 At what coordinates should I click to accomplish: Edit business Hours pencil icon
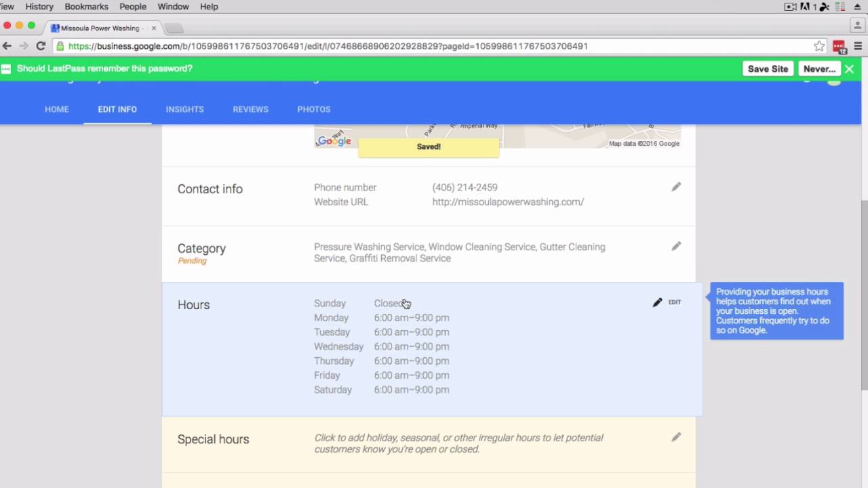[x=657, y=302]
